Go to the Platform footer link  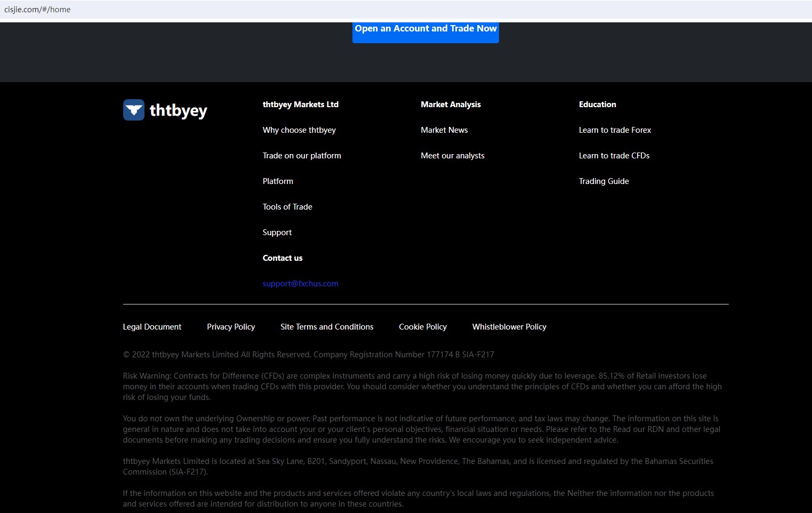click(x=278, y=181)
